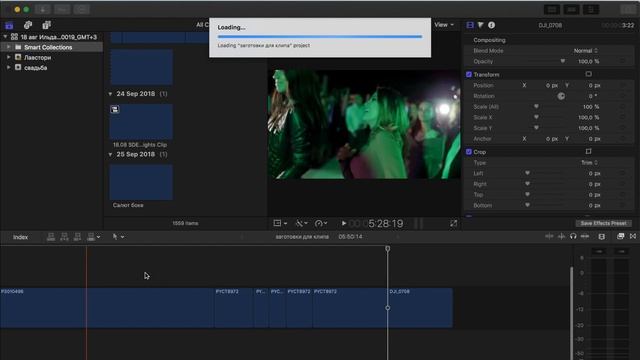Image resolution: width=640 pixels, height=360 pixels.
Task: Open the Libraries sidebar icon
Action: 9,25
